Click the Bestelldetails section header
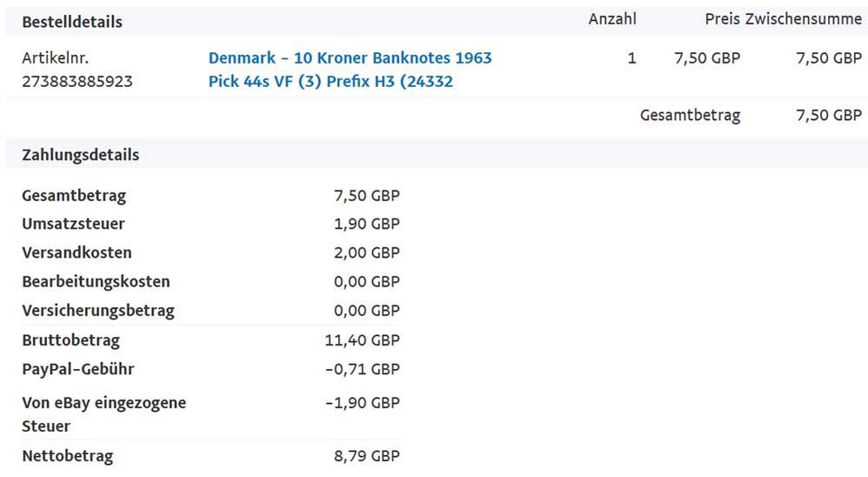868x477 pixels. pos(72,22)
